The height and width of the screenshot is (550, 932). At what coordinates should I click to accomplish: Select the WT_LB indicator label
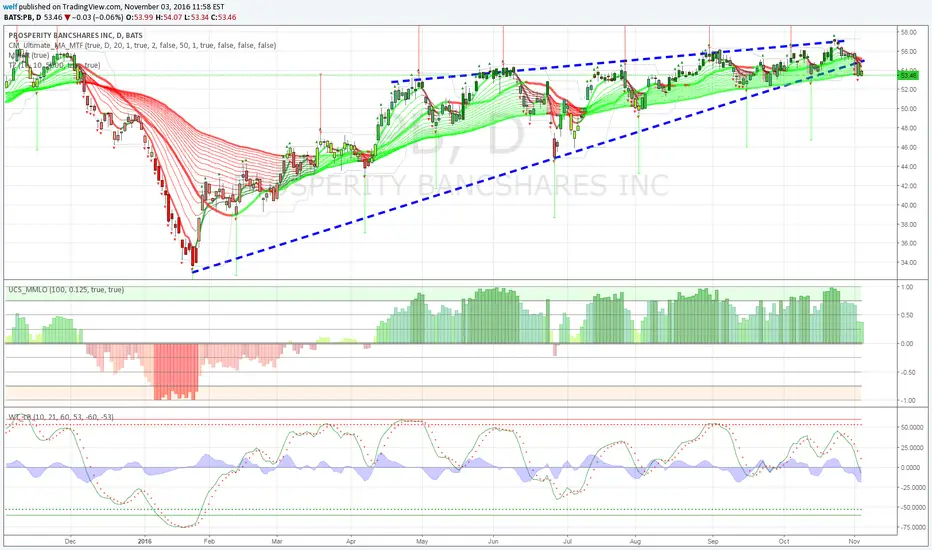61,417
